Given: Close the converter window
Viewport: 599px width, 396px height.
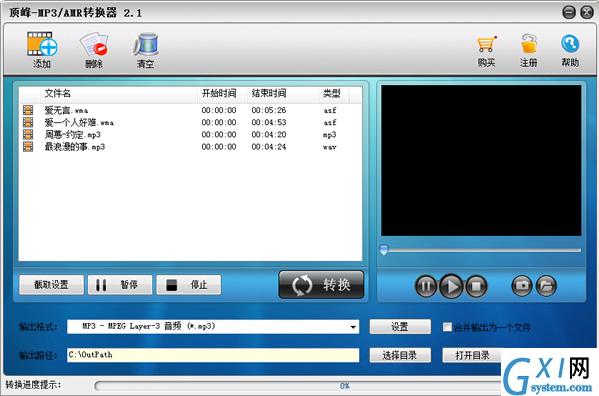Looking at the screenshot, I should pyautogui.click(x=587, y=12).
